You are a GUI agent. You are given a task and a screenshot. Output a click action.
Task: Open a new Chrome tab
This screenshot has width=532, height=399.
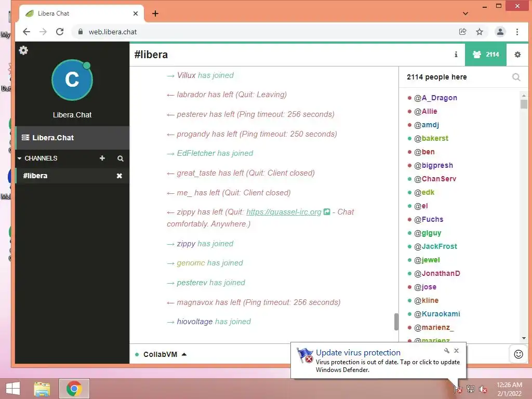pos(155,14)
